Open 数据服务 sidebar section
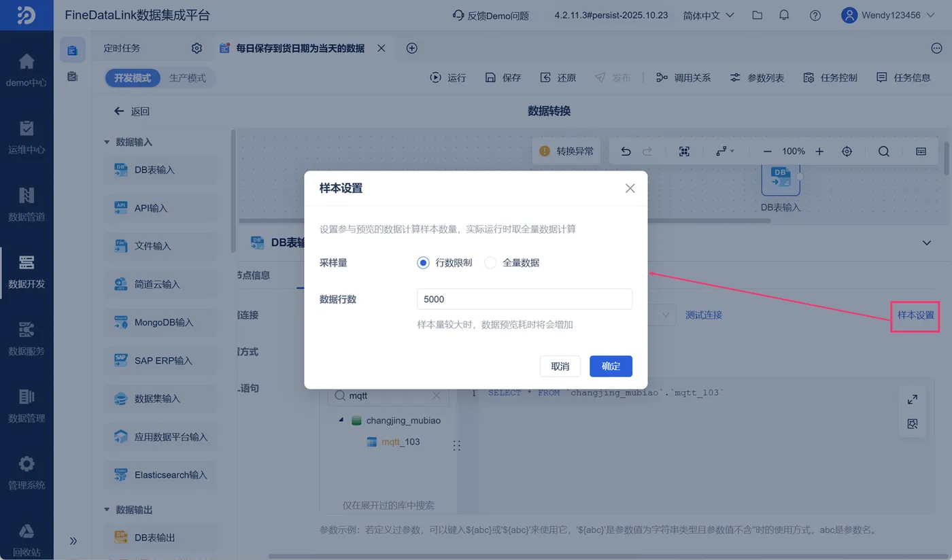This screenshot has height=560, width=952. [27, 338]
